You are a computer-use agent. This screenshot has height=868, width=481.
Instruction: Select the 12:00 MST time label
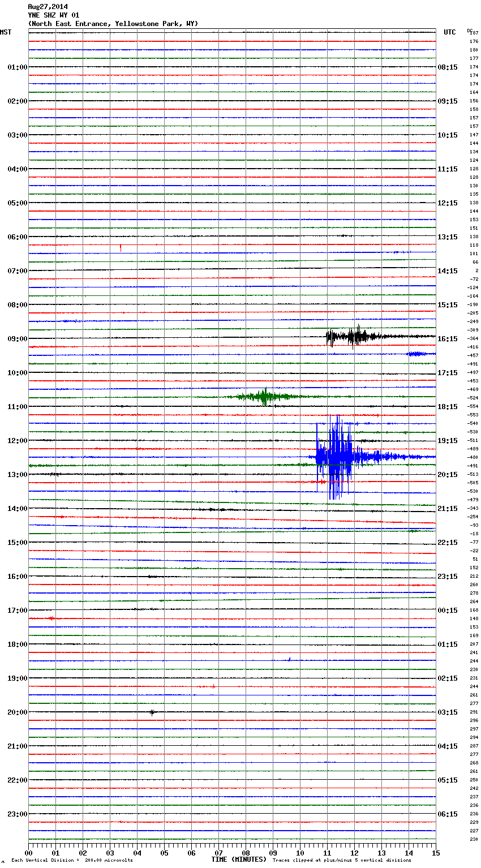click(x=17, y=441)
